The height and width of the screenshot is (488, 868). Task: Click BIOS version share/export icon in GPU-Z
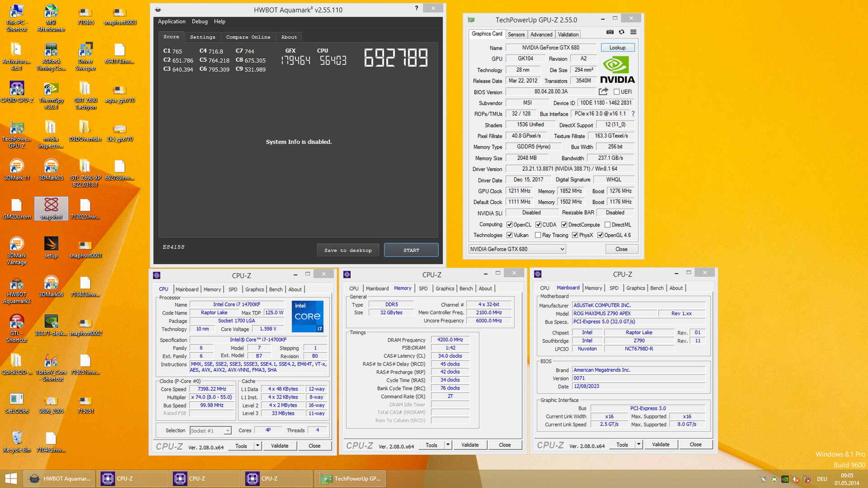point(604,91)
